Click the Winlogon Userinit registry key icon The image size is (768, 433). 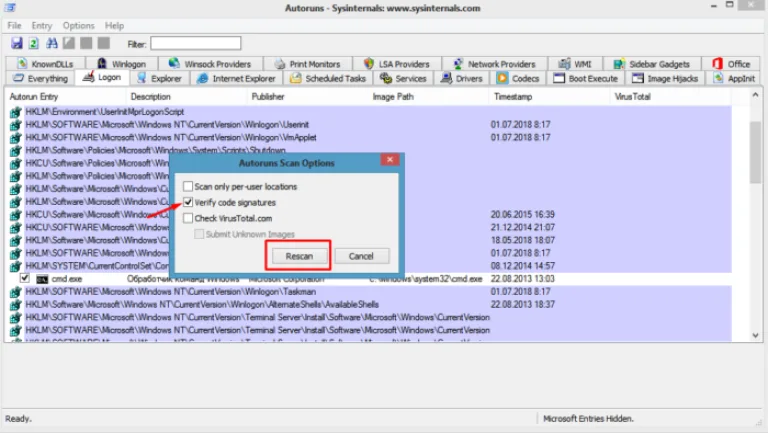coord(16,125)
